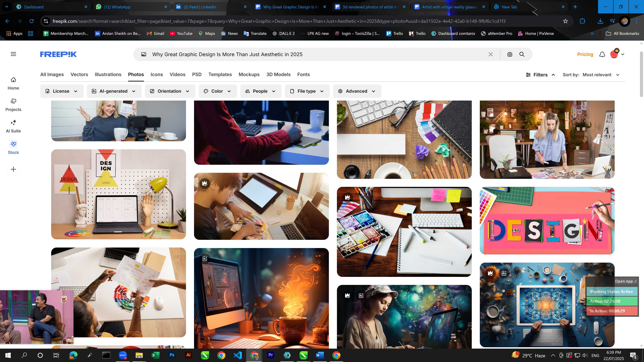
Task: Switch to Videos tab
Action: pyautogui.click(x=177, y=74)
